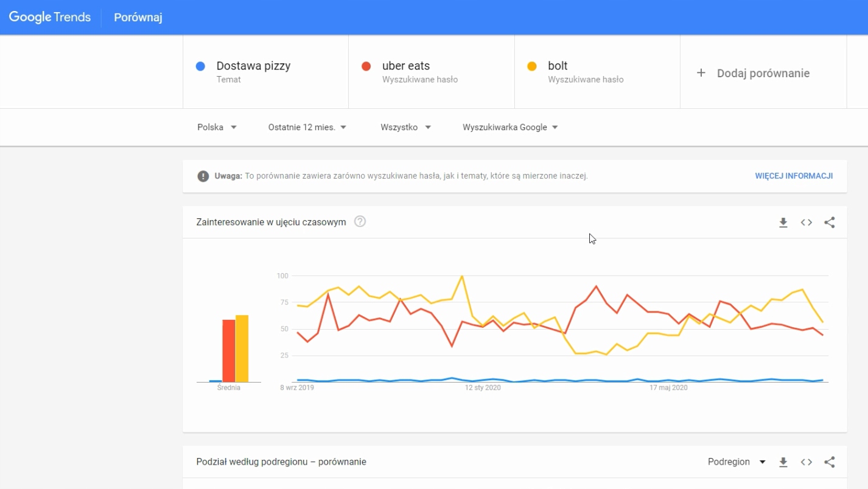
Task: Click the warning Uwaga info icon
Action: click(203, 176)
